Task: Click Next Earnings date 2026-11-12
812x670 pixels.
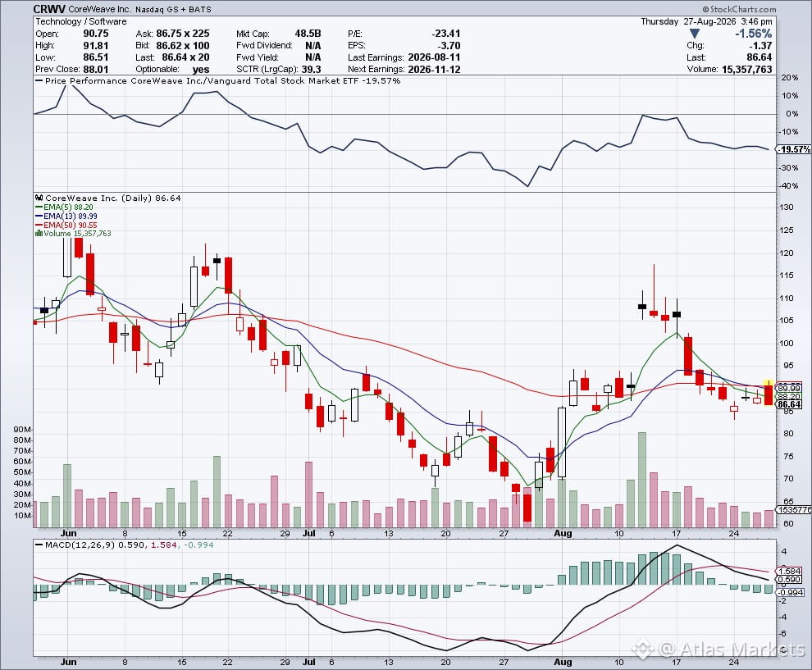Action: (434, 69)
